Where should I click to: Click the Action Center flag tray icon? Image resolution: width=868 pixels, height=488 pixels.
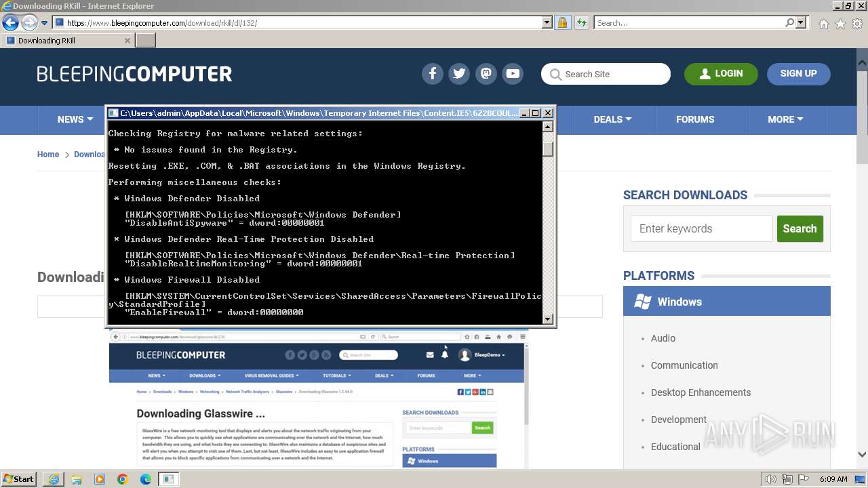click(805, 479)
